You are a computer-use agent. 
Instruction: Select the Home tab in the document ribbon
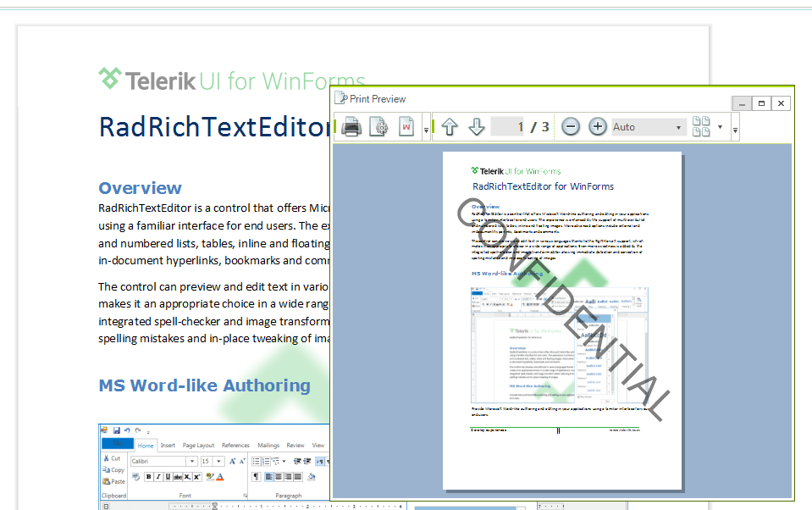click(146, 446)
